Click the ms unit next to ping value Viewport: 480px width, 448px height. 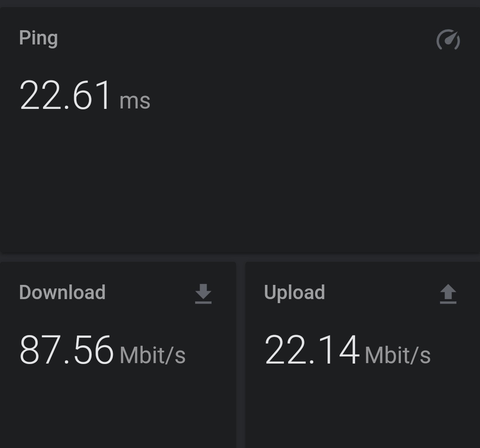[x=135, y=101]
